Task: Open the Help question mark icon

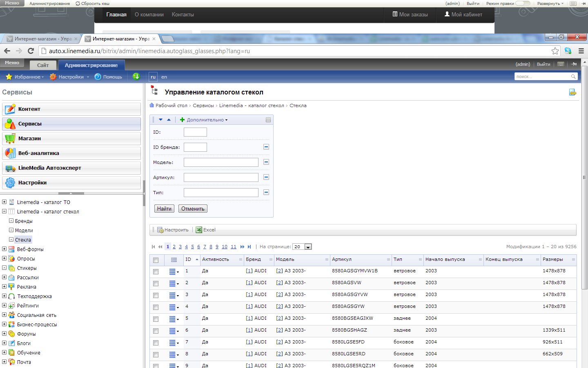Action: (x=98, y=77)
